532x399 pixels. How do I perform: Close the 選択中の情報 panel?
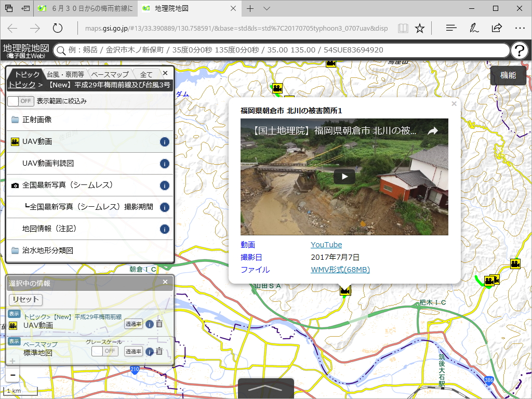pyautogui.click(x=165, y=282)
